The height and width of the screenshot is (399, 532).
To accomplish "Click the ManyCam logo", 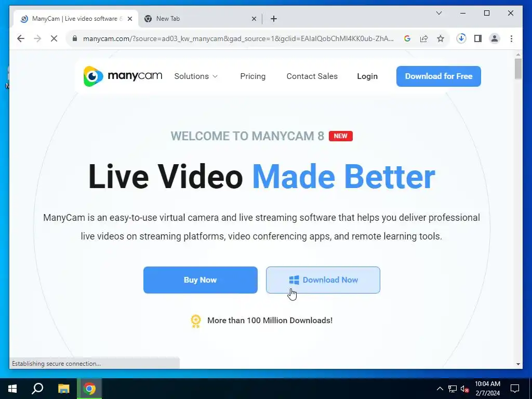I will coord(123,76).
